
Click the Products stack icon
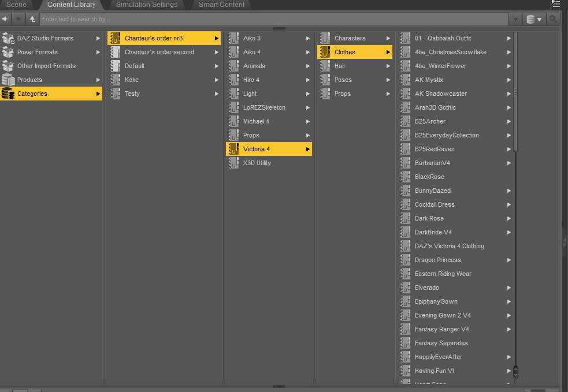click(x=8, y=80)
